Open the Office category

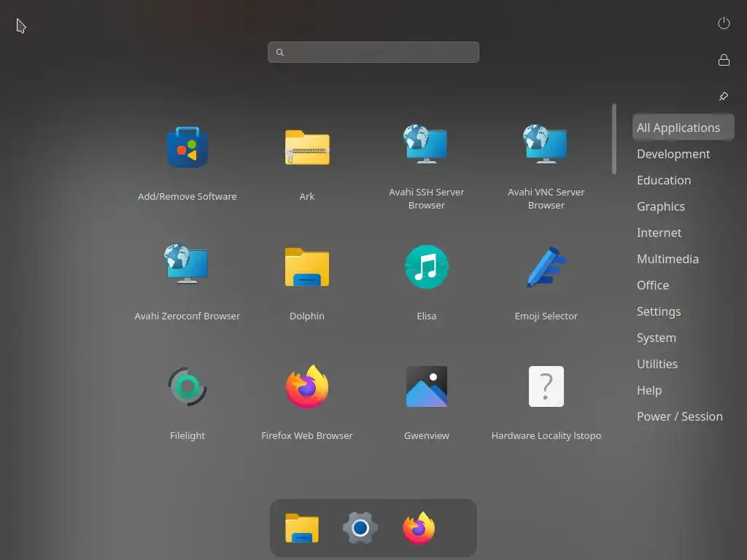tap(653, 285)
